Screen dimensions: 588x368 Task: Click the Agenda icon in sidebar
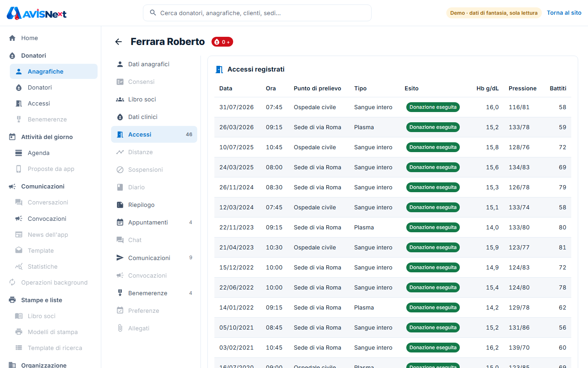click(x=19, y=153)
